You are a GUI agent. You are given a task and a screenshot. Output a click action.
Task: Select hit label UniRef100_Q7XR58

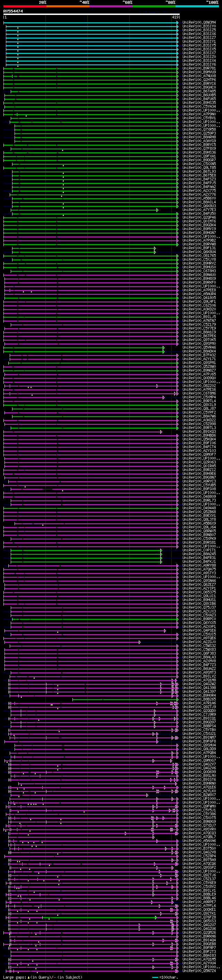tap(199, 129)
